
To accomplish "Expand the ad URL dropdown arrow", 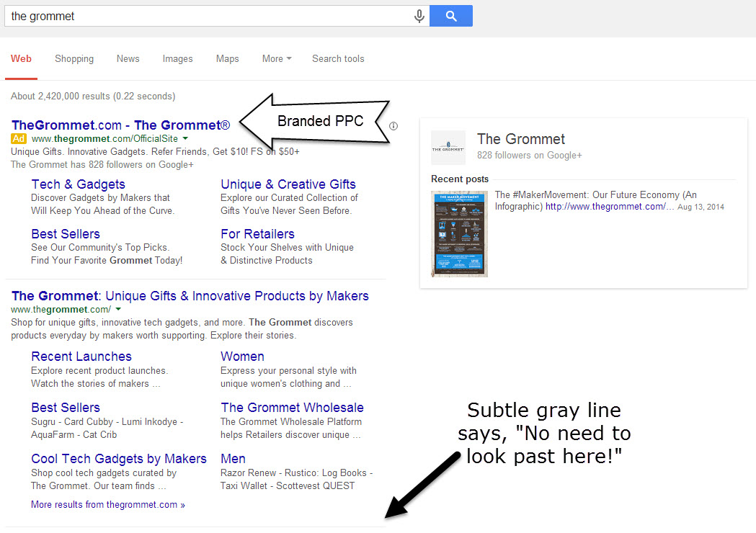I will pyautogui.click(x=186, y=139).
